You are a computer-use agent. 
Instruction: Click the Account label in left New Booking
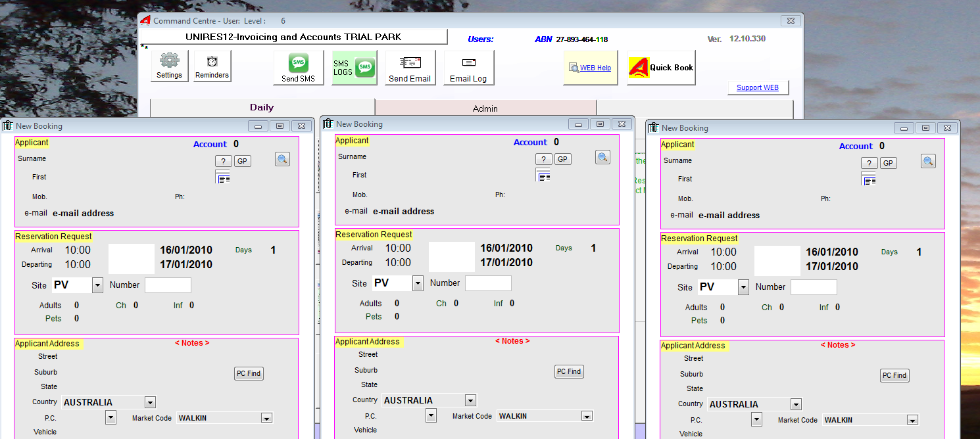pyautogui.click(x=210, y=145)
